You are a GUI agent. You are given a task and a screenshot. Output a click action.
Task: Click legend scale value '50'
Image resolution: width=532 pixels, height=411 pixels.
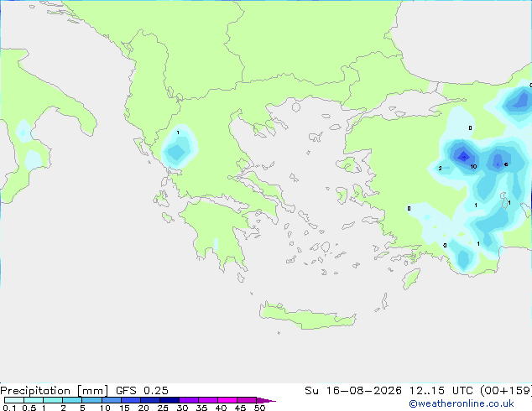tap(259, 408)
